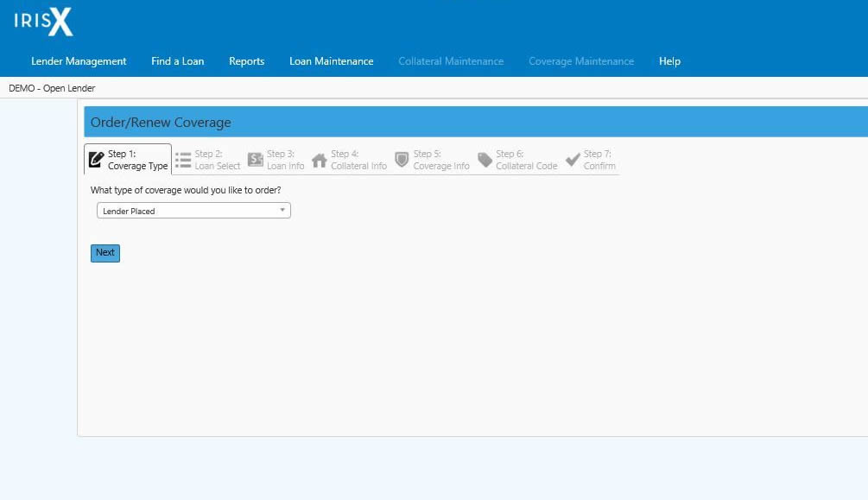Click the Order/Renew Coverage heading
Screen dimensions: 868x500
[x=161, y=123]
